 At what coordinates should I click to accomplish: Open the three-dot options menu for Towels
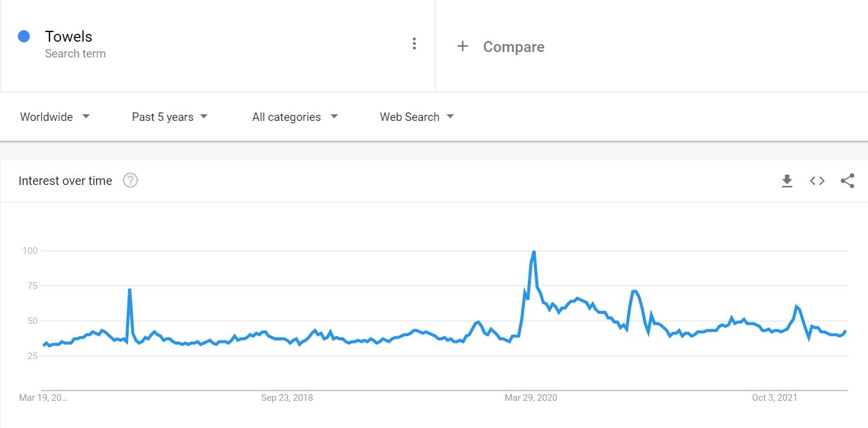pos(414,44)
